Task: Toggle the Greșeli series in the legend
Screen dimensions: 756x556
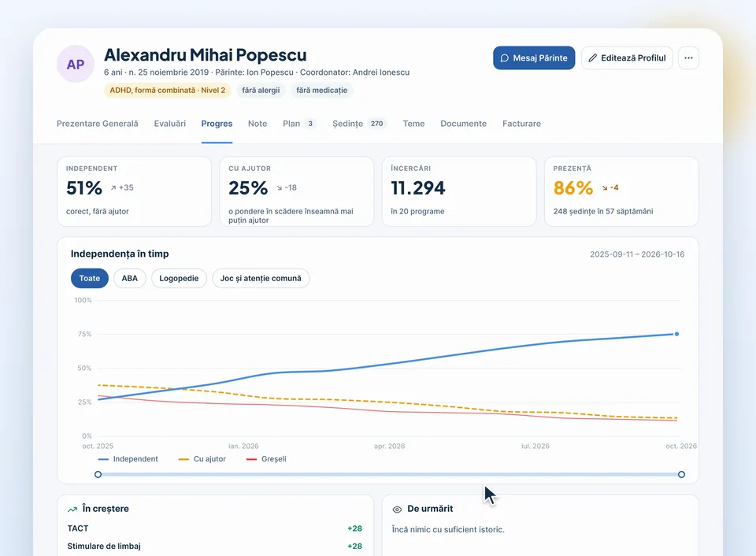Action: tap(266, 459)
